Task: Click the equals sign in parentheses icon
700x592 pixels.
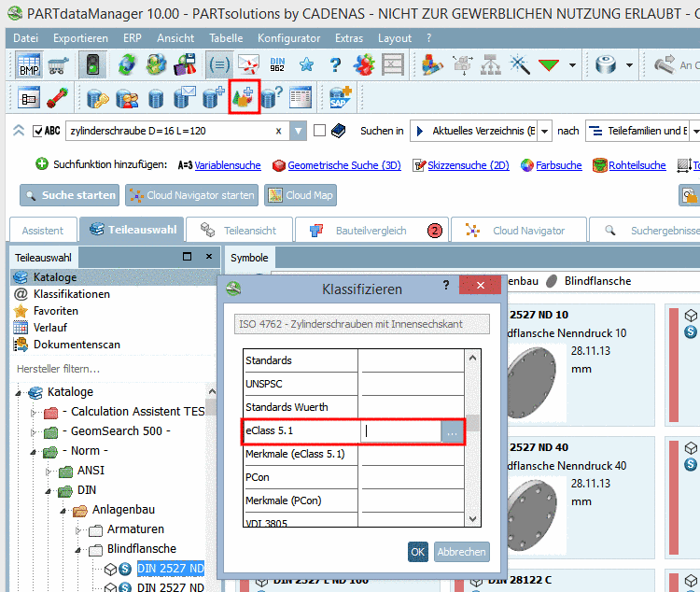Action: pos(218,65)
